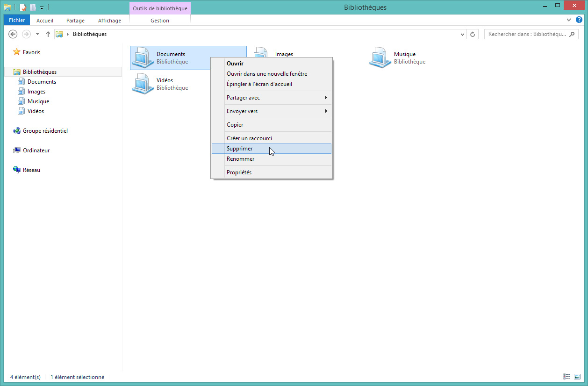
Task: Choose Ouvrir dans une nouvelle fenêtre
Action: [x=271, y=74]
